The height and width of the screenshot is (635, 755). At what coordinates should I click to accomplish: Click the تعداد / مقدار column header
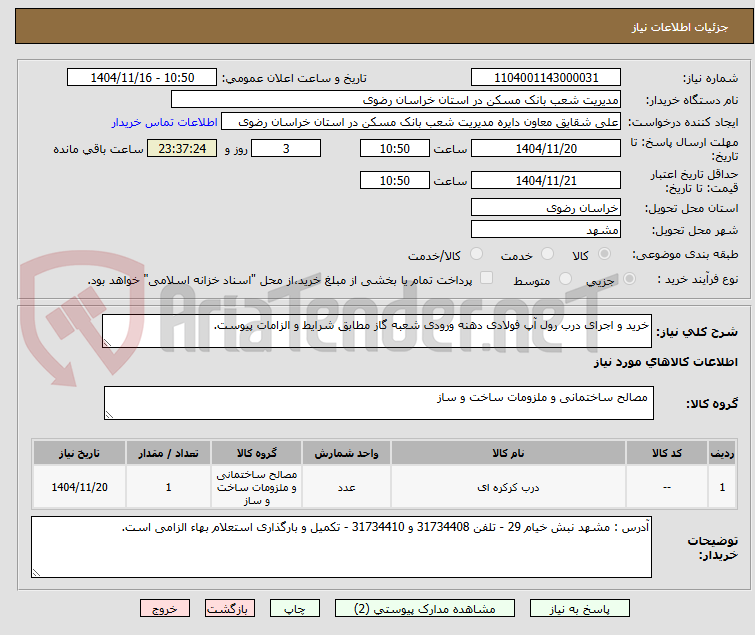pyautogui.click(x=168, y=453)
